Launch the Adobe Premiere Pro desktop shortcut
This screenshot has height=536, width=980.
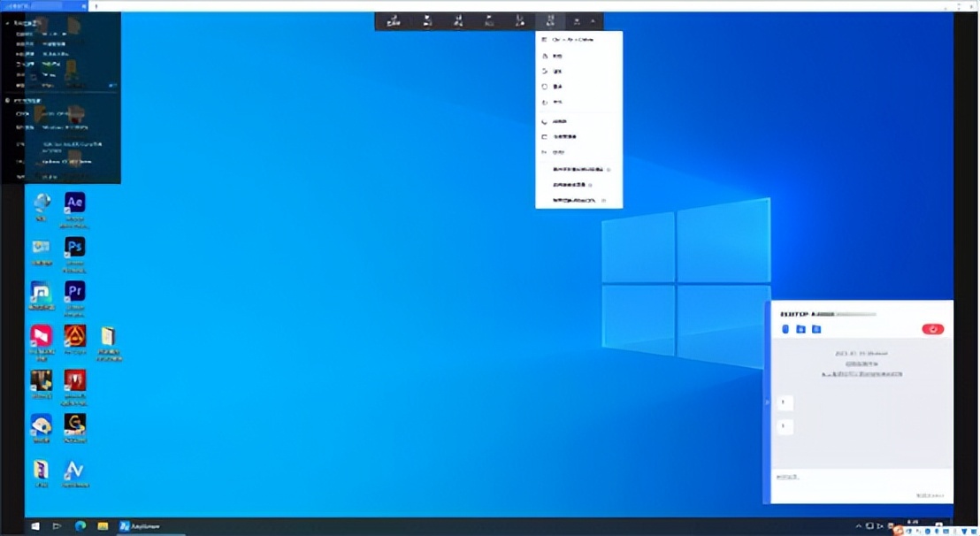[75, 291]
